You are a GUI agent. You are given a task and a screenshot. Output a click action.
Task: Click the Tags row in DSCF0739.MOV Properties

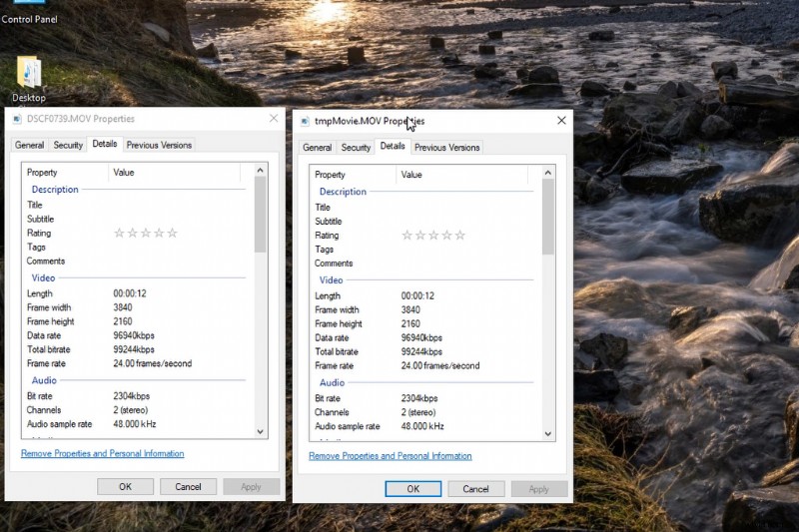coord(138,247)
